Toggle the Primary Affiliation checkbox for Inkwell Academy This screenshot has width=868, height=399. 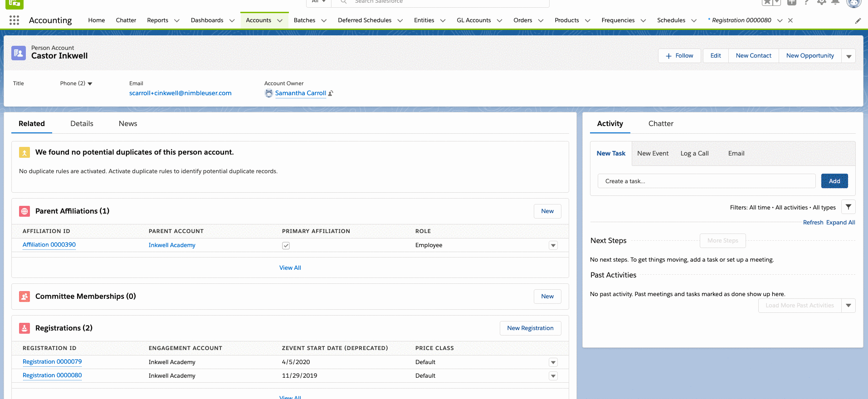[286, 246]
